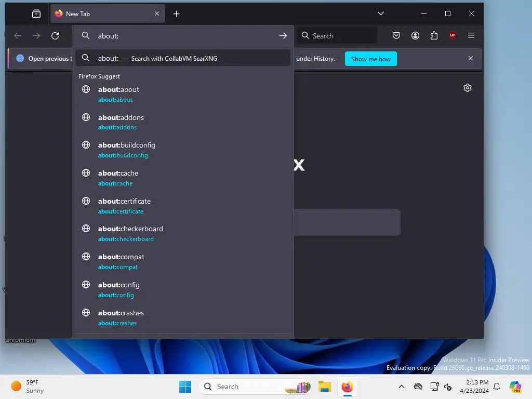Click the muted volume tray icon
The image size is (532, 399).
point(448,387)
